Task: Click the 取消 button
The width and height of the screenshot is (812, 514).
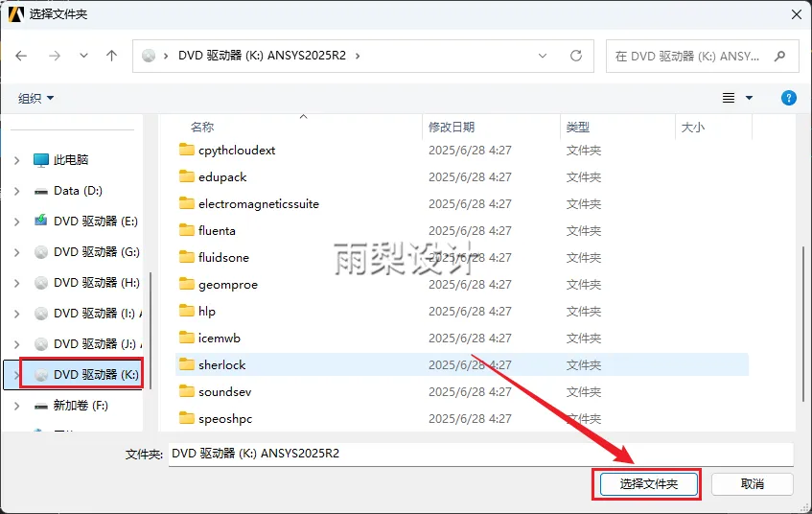Action: point(752,484)
